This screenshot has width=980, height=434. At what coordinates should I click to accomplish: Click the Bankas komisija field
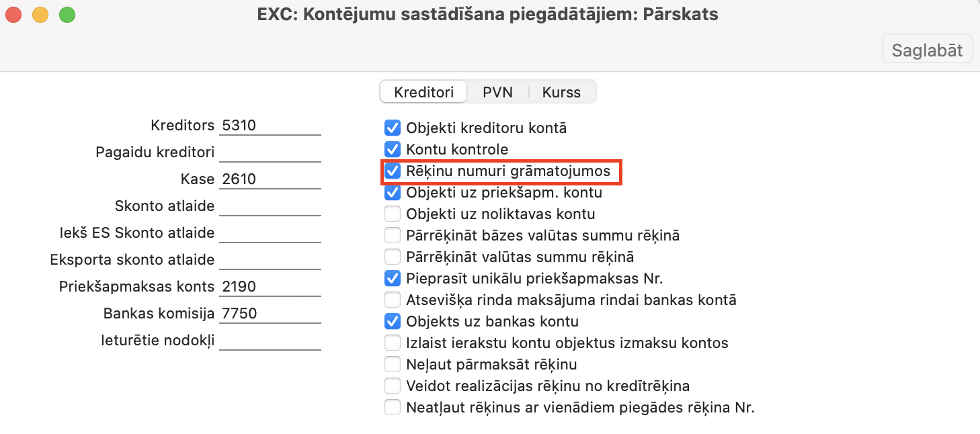click(270, 314)
